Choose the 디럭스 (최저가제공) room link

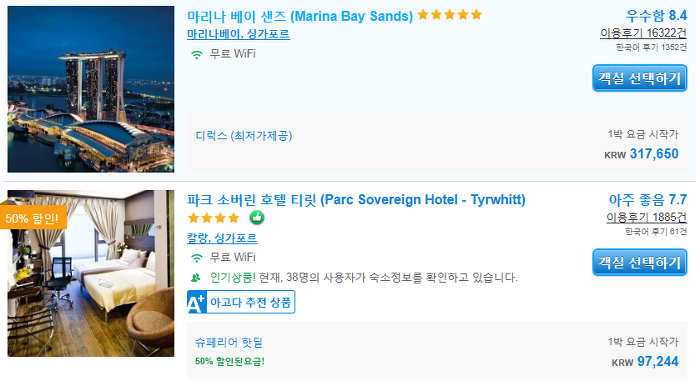[x=244, y=136]
